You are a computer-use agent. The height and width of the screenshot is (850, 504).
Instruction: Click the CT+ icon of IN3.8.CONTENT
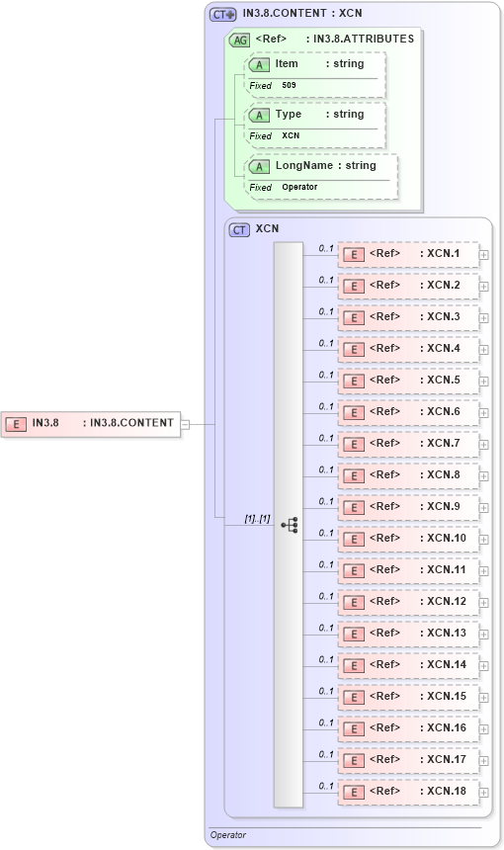coord(222,14)
